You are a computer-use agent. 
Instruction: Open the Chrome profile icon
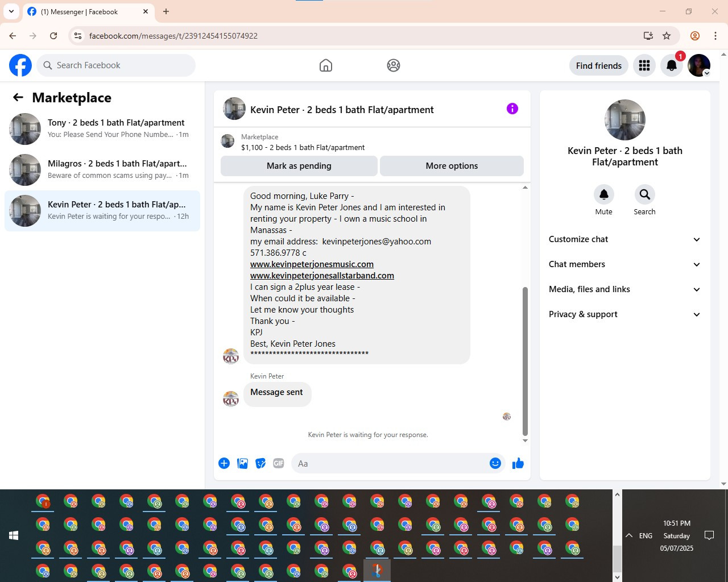695,36
